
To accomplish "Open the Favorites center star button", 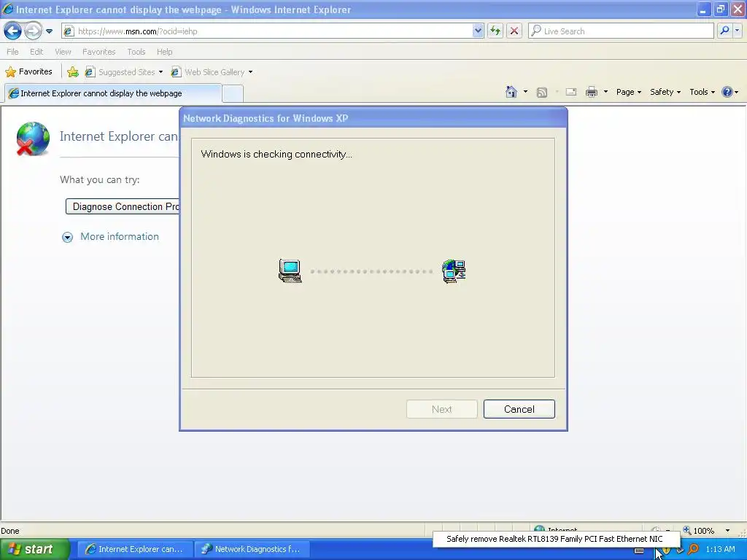I will tap(28, 72).
